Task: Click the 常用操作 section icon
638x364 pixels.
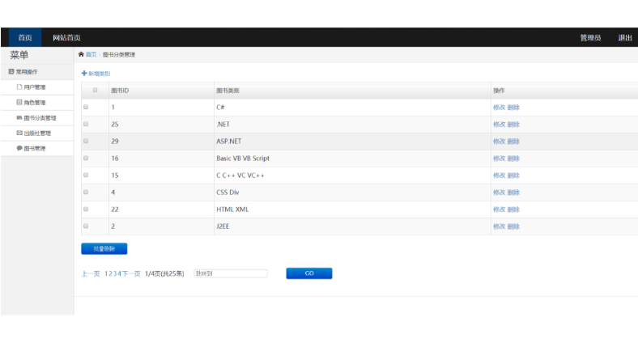Action: pyautogui.click(x=11, y=72)
